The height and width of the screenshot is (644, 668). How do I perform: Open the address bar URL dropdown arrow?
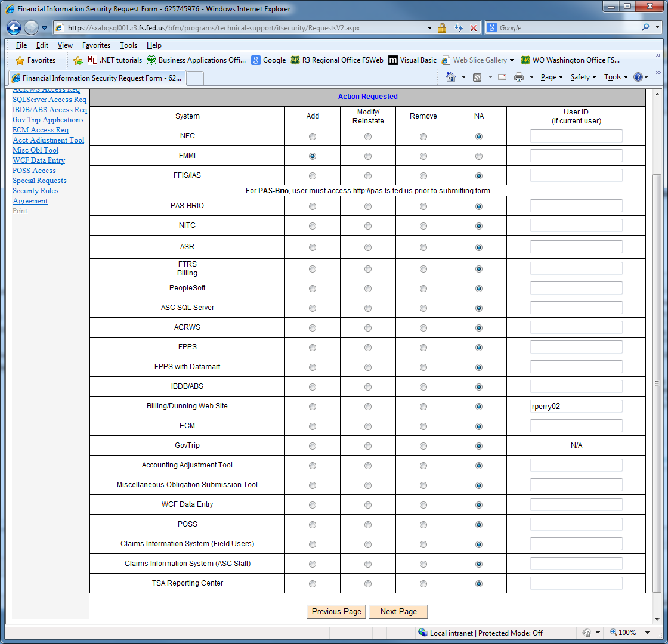[429, 28]
